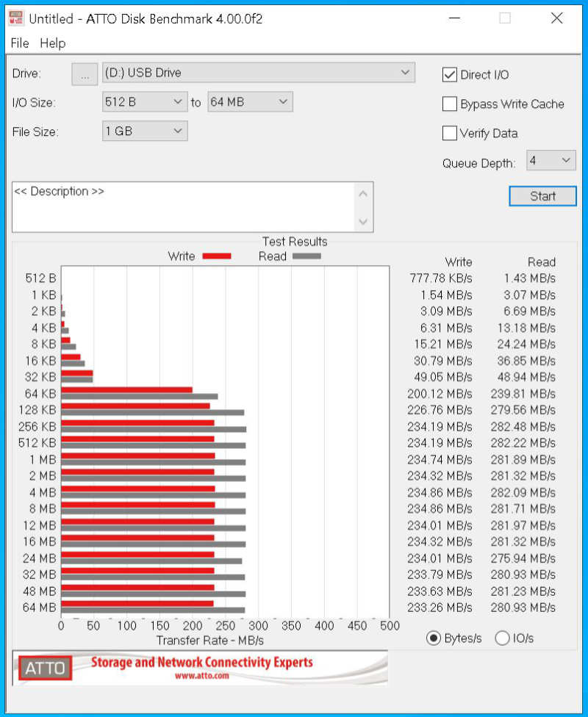
Task: Click the 48 MB row label
Action: (x=40, y=591)
